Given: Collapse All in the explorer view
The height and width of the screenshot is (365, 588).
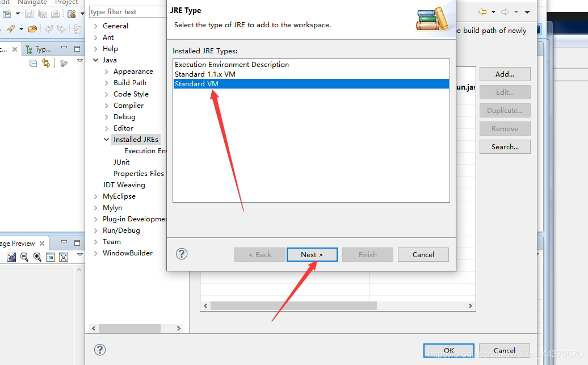Looking at the screenshot, I should pos(33,63).
